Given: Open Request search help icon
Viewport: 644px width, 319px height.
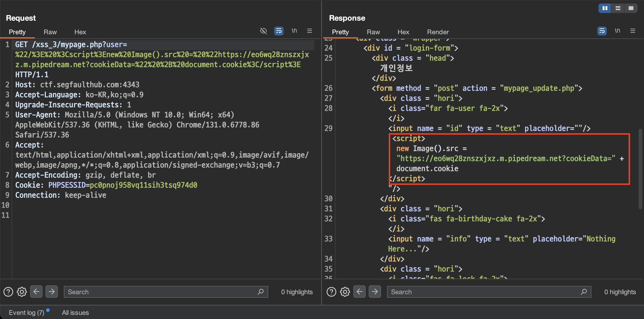Looking at the screenshot, I should [8, 292].
